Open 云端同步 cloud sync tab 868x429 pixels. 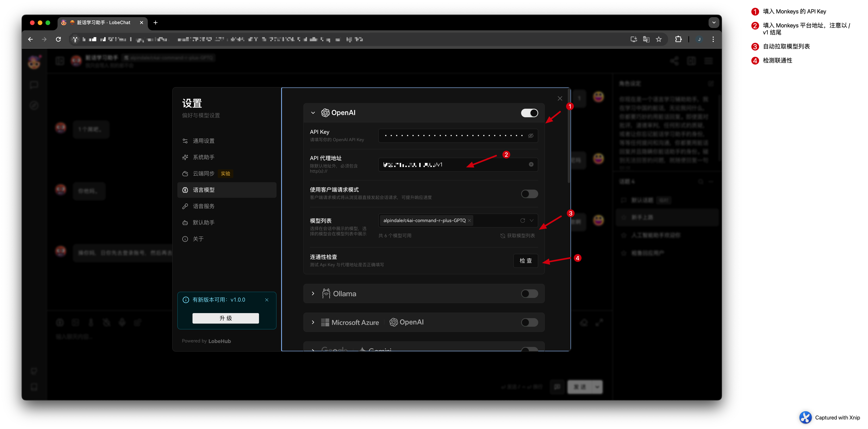[227, 173]
